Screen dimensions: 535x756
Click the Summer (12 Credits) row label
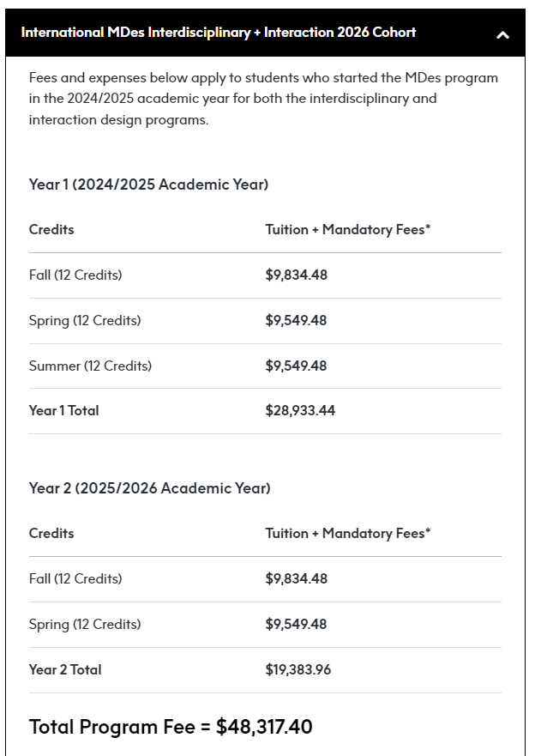[x=90, y=366]
